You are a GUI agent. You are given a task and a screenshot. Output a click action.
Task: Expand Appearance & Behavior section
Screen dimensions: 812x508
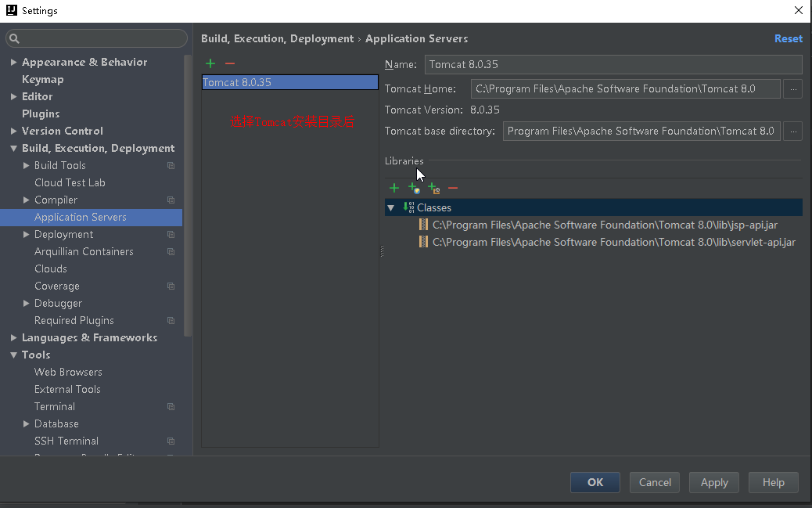[x=13, y=62]
